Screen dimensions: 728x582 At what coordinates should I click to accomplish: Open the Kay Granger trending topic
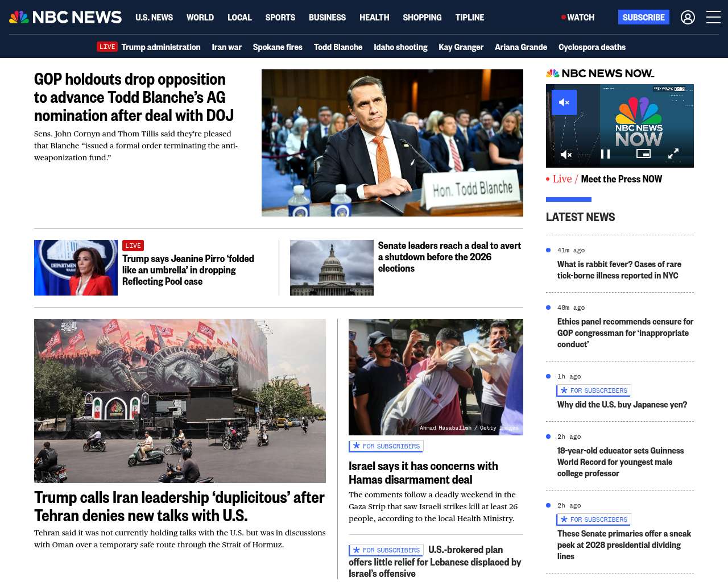461,47
